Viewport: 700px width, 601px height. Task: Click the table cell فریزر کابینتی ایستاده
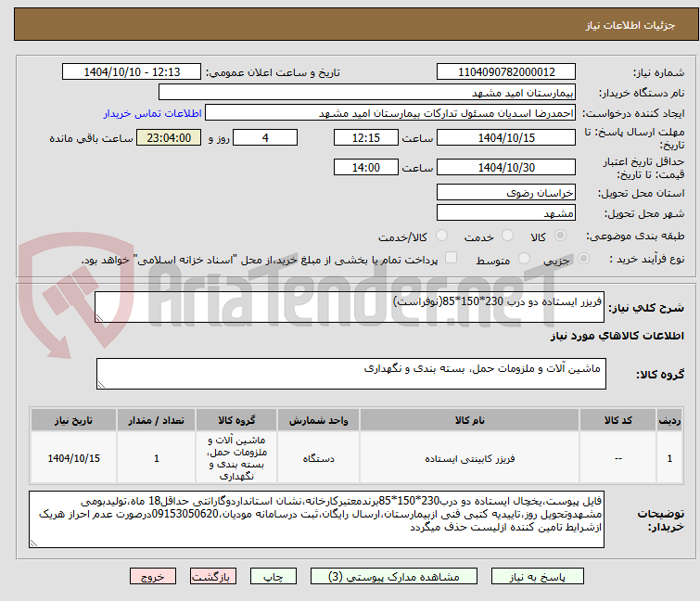(470, 458)
